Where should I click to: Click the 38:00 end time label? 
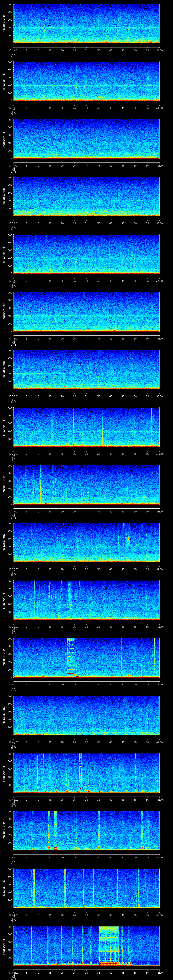160,511
